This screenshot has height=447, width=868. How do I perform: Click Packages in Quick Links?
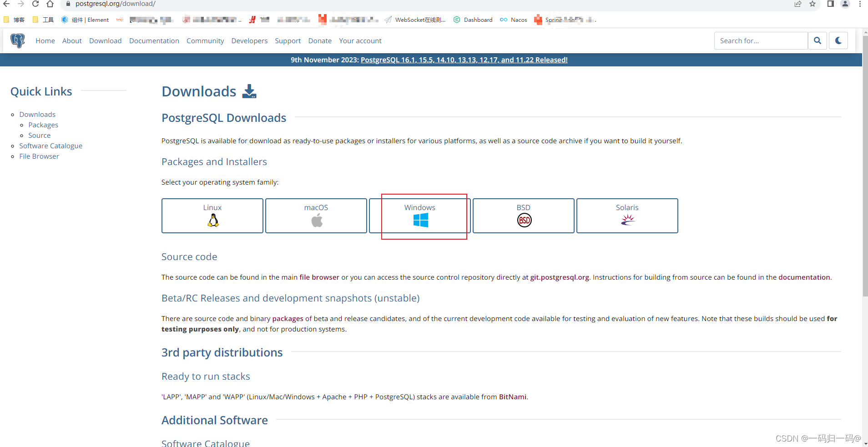[x=43, y=125]
